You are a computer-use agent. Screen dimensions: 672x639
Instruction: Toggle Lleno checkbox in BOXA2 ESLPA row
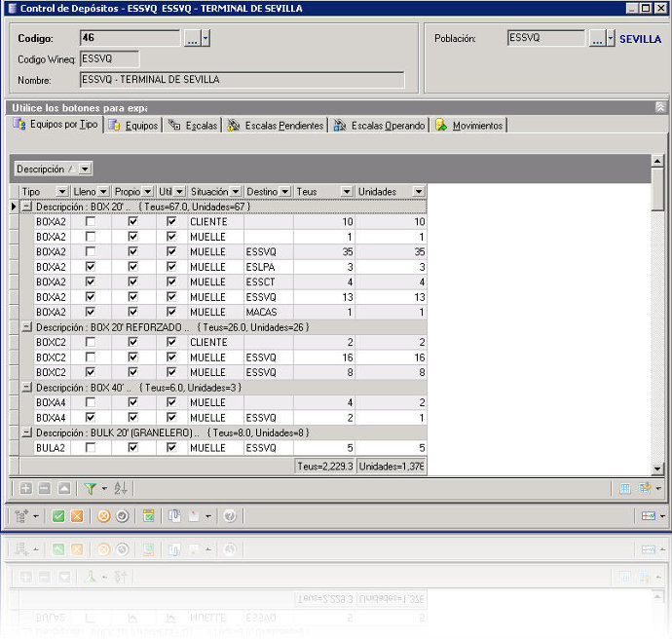(91, 267)
